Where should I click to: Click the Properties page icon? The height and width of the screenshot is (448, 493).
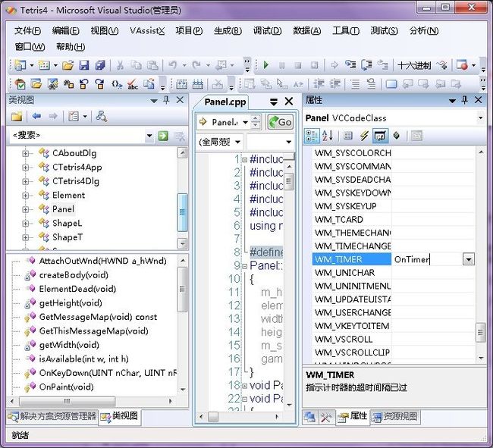coord(347,136)
